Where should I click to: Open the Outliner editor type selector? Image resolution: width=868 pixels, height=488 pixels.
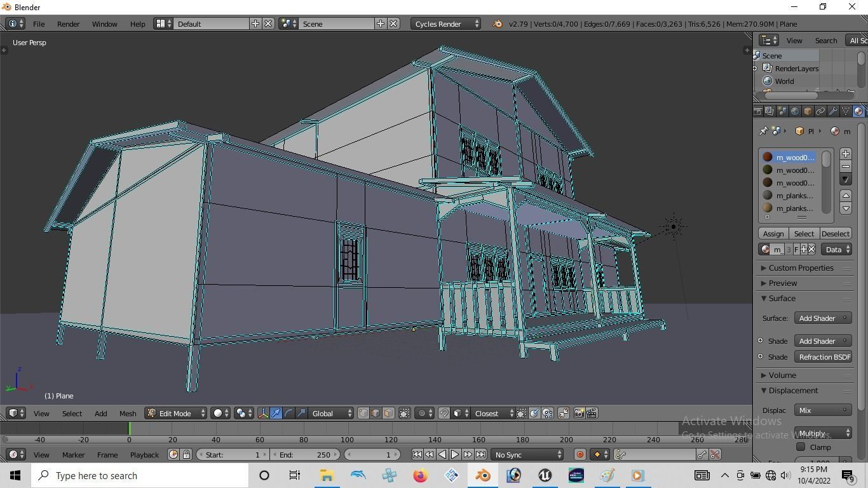click(769, 40)
